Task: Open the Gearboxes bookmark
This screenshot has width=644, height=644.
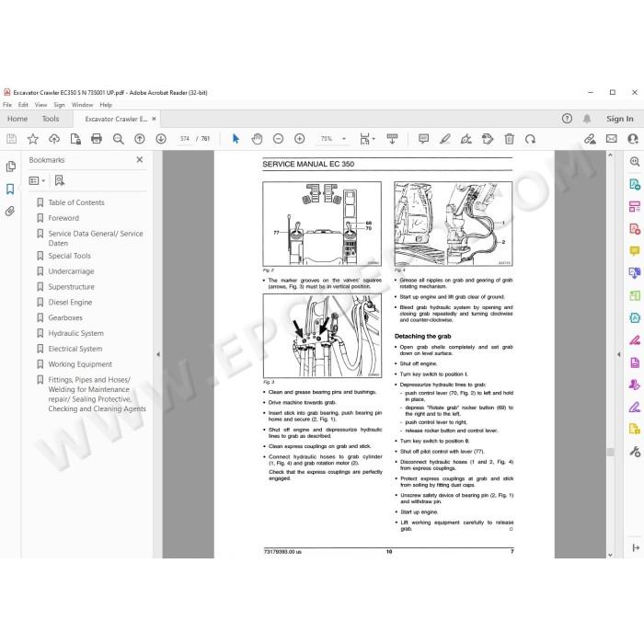Action: pyautogui.click(x=65, y=318)
